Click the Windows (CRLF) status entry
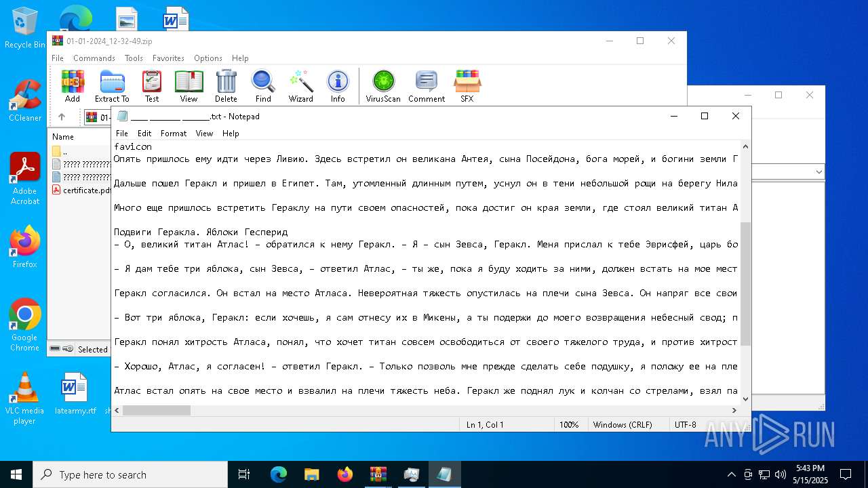Image resolution: width=868 pixels, height=488 pixels. 623,424
